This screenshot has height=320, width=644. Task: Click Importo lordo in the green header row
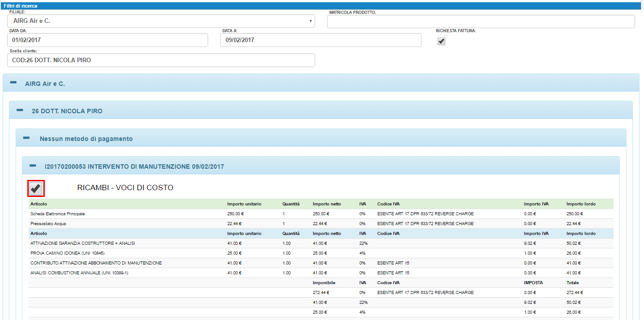coord(581,204)
